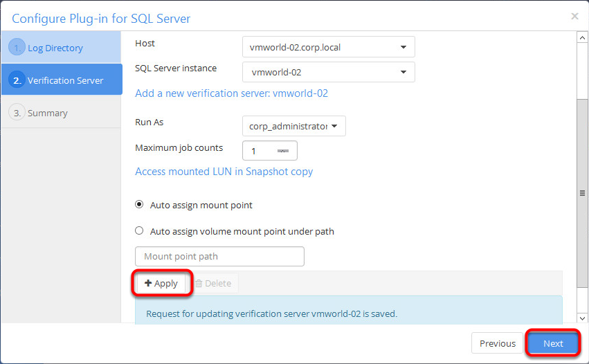589x364 pixels.
Task: Click the scrollbar down arrow
Action: click(x=581, y=316)
